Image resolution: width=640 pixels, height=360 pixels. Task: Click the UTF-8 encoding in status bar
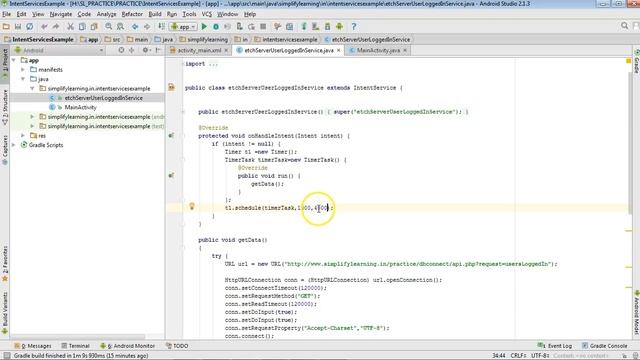click(540, 356)
